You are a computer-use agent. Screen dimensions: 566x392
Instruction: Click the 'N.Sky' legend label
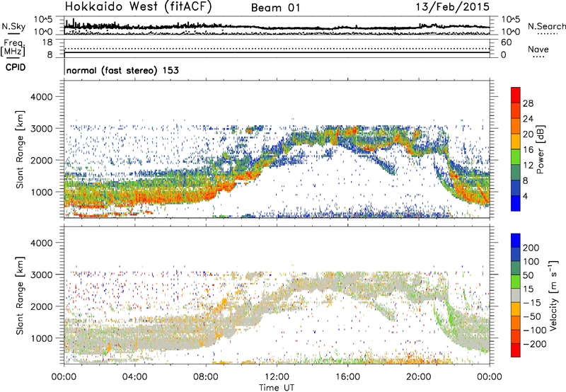[13, 26]
